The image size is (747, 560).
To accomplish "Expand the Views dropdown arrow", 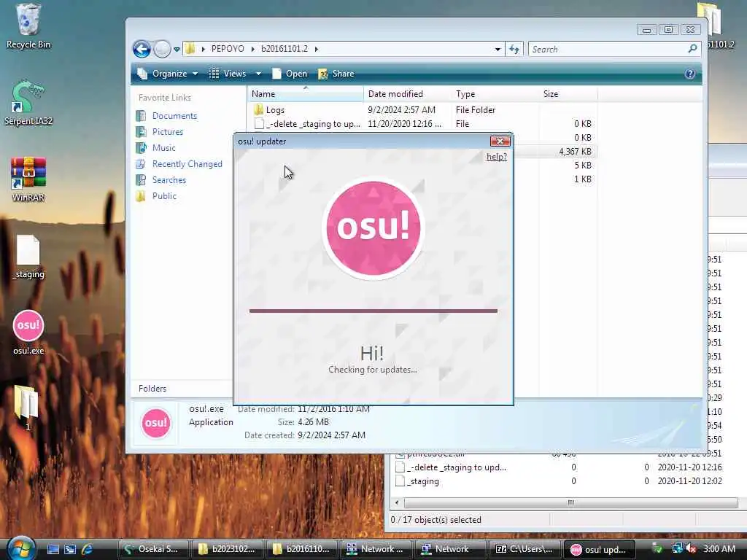I will [x=258, y=74].
